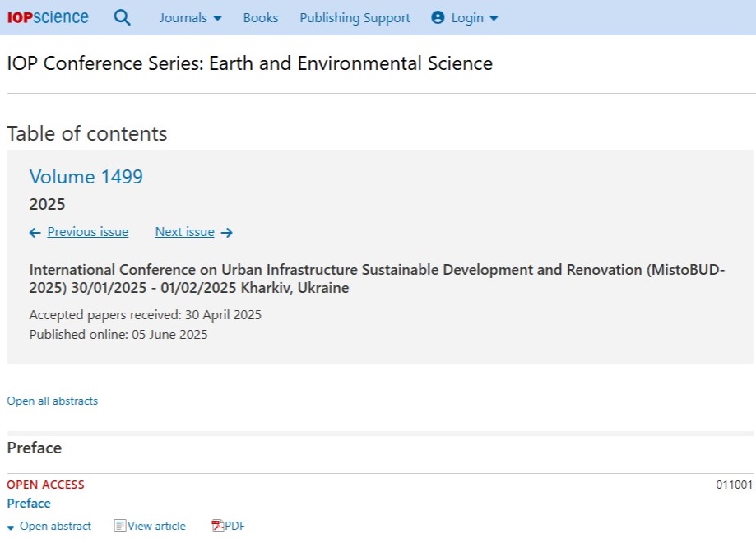This screenshot has width=756, height=543.
Task: Open the Preface article title
Action: point(29,503)
